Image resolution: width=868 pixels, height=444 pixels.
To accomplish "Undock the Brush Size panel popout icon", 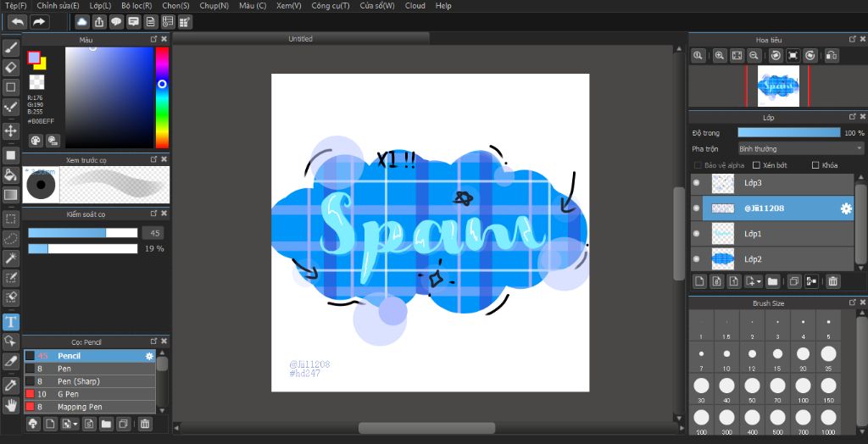I will 853,302.
